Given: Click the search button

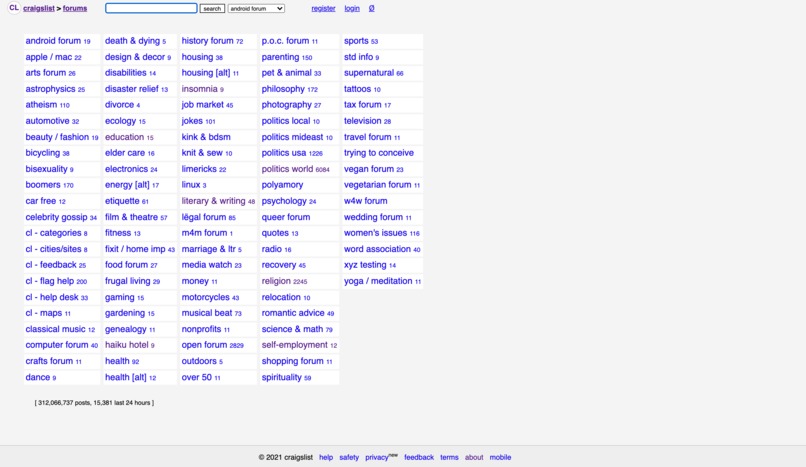Looking at the screenshot, I should click(x=212, y=8).
